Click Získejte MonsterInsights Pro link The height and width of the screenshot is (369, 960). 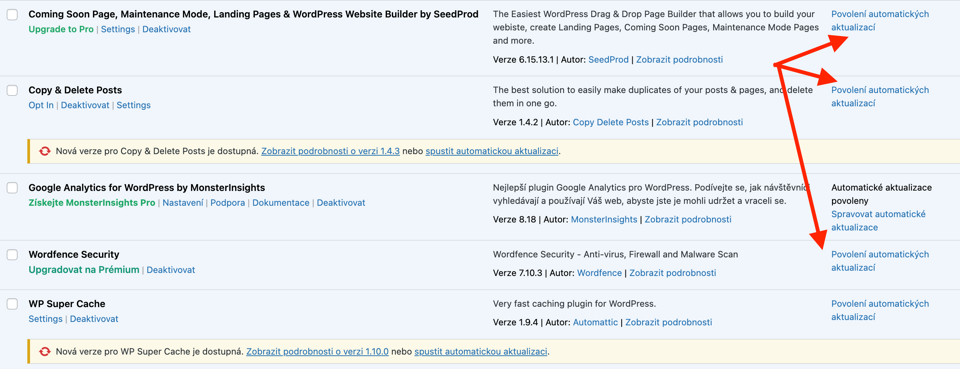(x=92, y=203)
